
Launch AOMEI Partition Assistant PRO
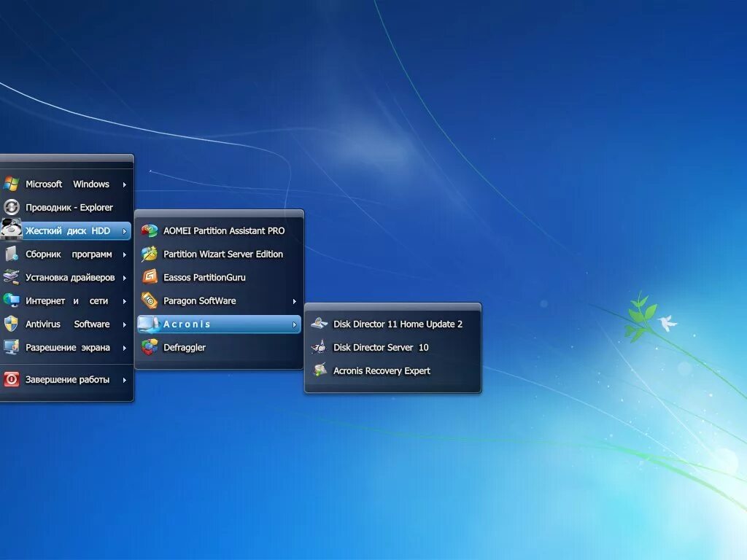(219, 231)
